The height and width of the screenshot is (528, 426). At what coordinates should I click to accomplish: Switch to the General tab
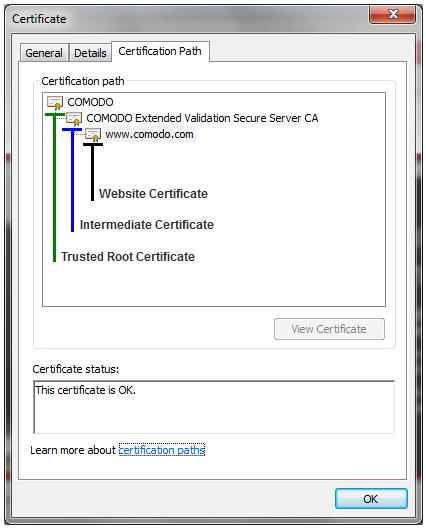(x=44, y=53)
